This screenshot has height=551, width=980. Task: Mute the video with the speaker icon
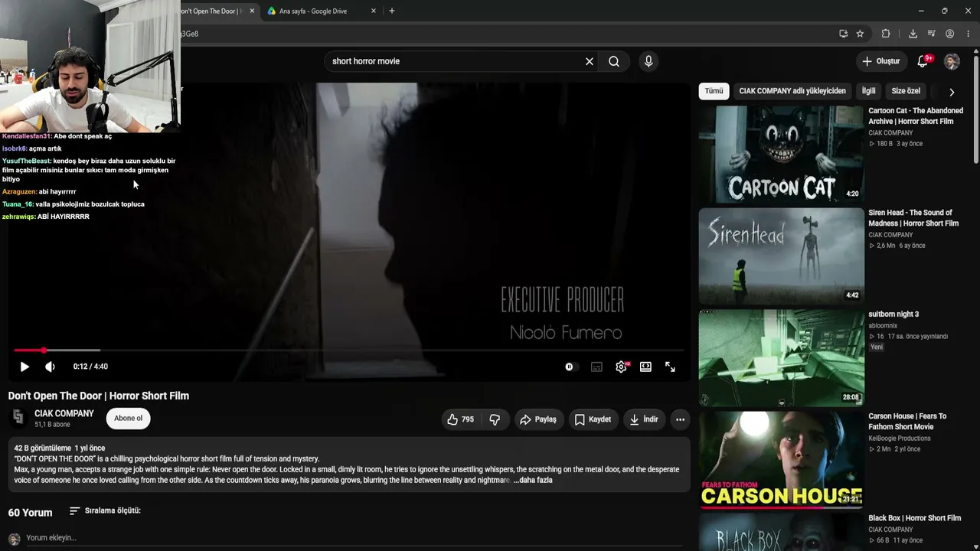50,367
